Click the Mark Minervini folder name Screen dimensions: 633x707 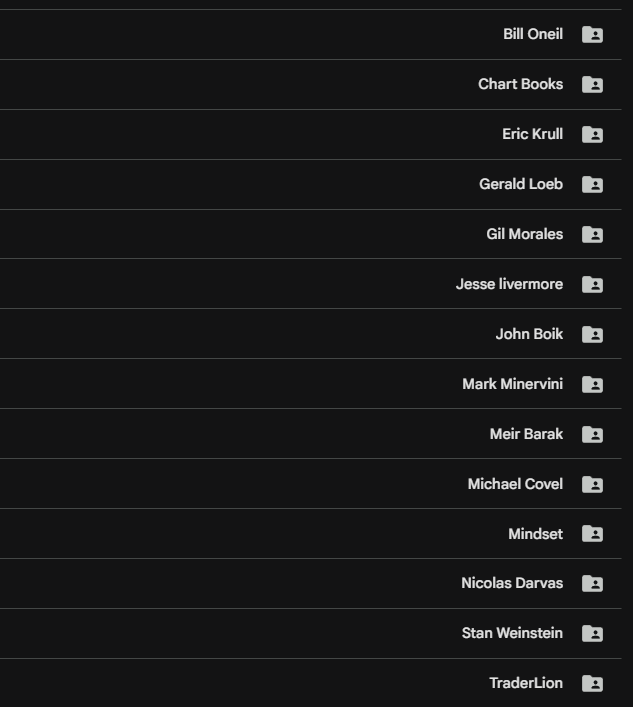point(512,384)
